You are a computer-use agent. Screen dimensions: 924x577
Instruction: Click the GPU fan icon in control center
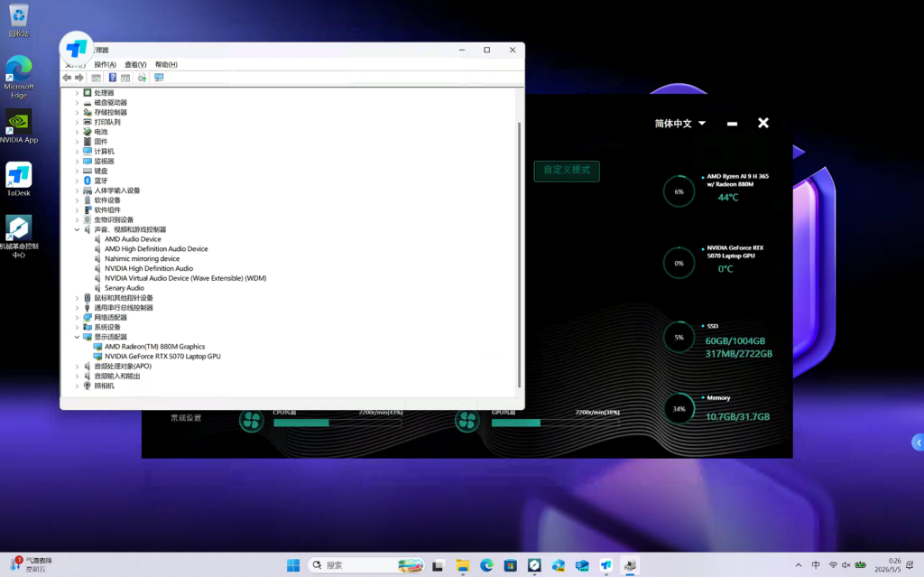coord(467,421)
